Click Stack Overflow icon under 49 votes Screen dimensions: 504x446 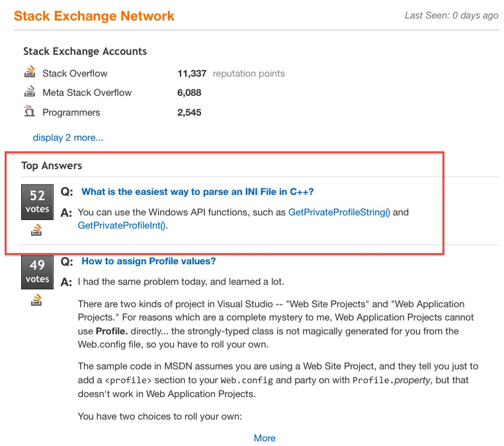pyautogui.click(x=36, y=300)
